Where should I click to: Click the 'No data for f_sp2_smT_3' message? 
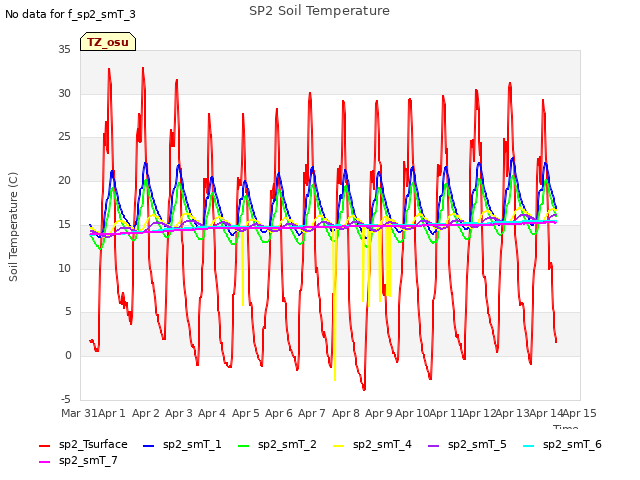tap(70, 15)
